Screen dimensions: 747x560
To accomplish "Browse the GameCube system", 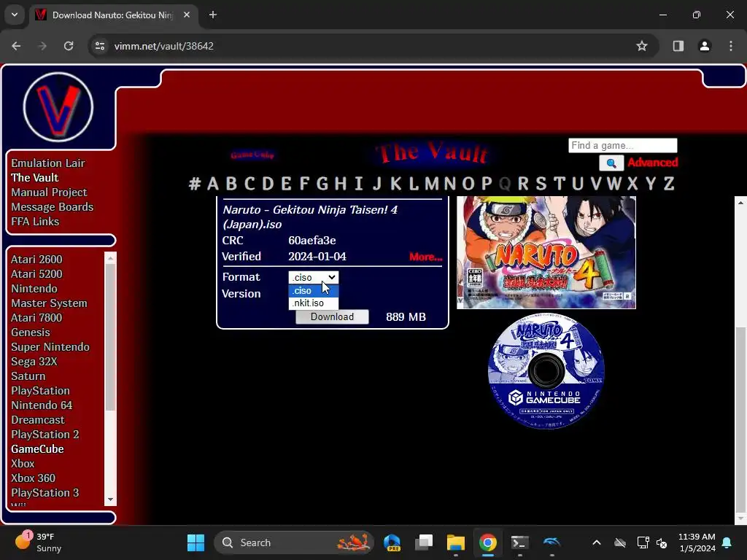I will 37,449.
